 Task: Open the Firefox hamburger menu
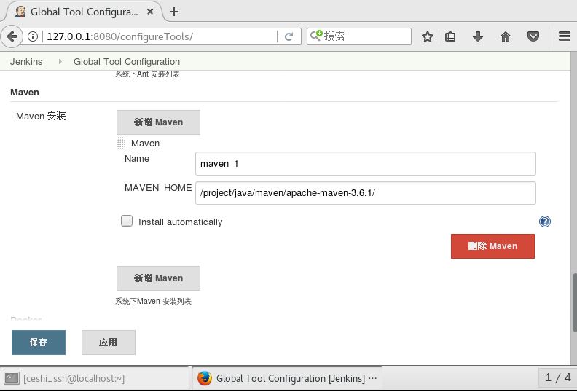pyautogui.click(x=564, y=36)
